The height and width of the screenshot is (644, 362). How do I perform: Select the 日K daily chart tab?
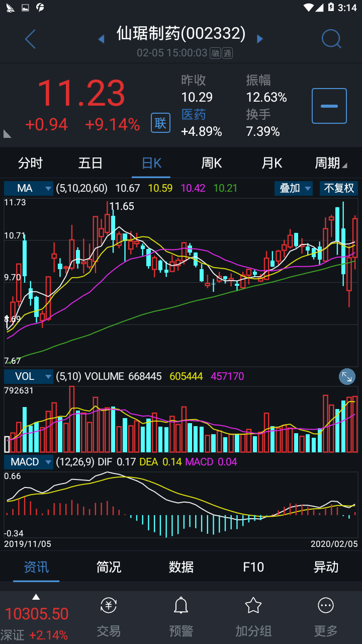click(x=151, y=163)
